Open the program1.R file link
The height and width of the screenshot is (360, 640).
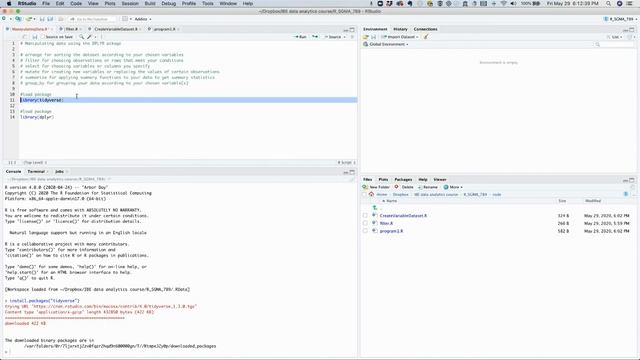pos(391,231)
